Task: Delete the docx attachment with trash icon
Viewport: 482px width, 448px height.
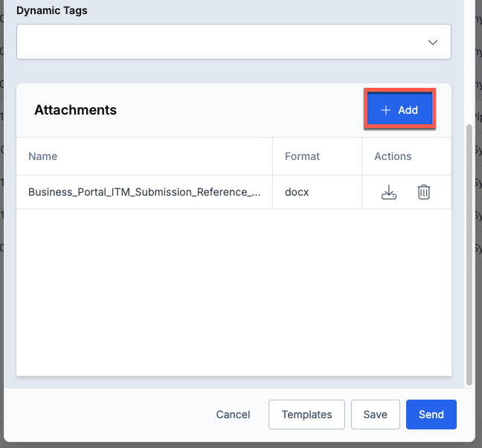Action: [x=423, y=192]
